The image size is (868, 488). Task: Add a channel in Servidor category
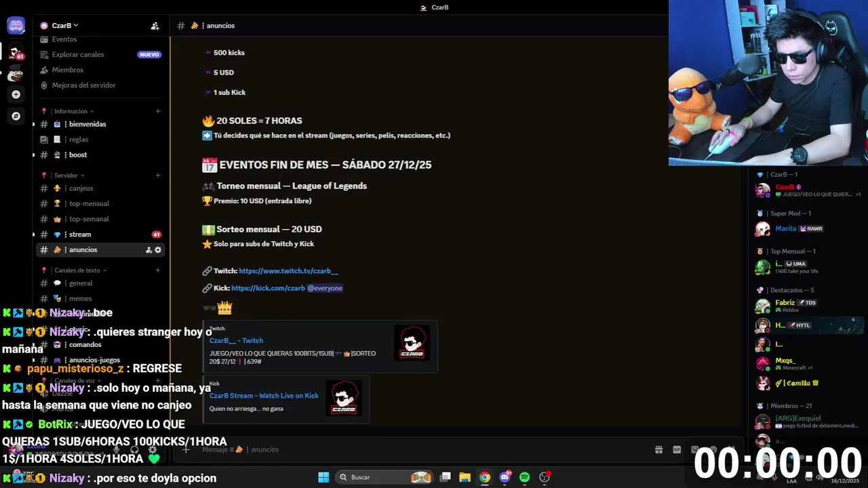point(158,176)
